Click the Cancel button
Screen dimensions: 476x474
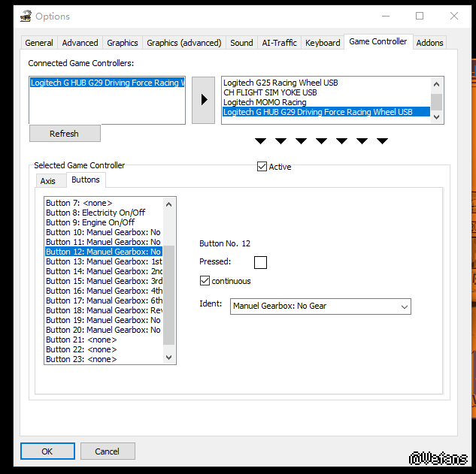(x=108, y=451)
